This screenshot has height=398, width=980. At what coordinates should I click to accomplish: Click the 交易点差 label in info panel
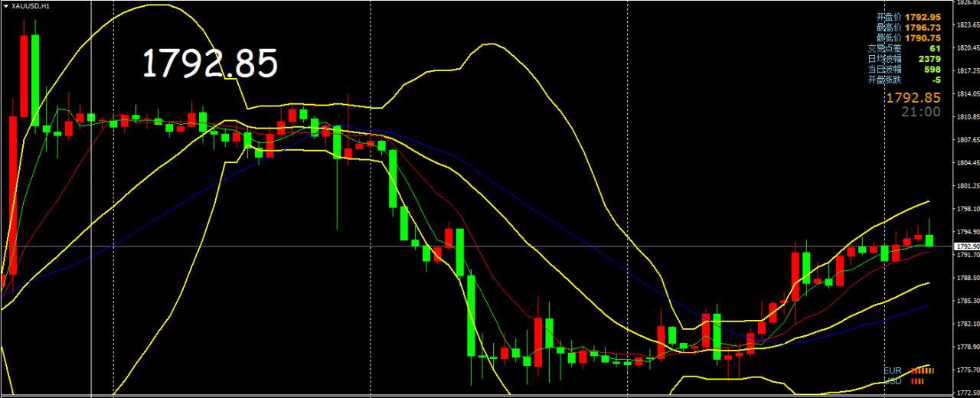click(x=884, y=48)
